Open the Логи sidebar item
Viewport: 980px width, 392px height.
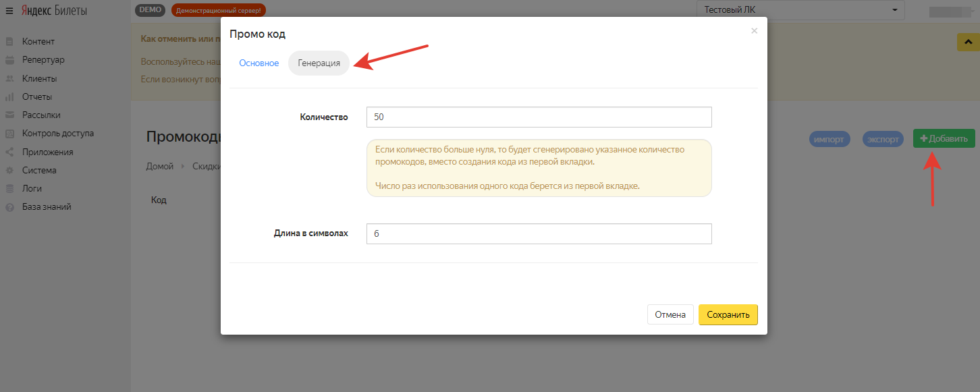(x=32, y=189)
